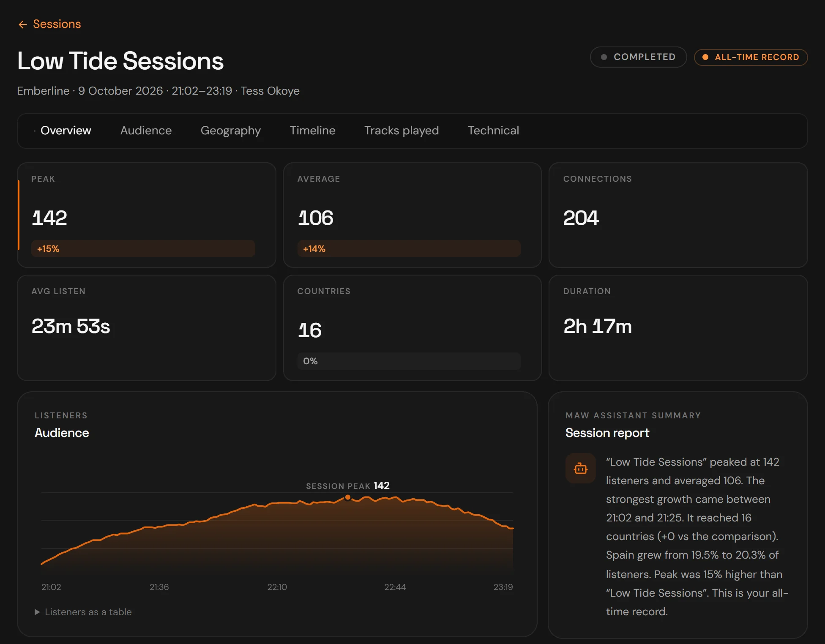Click the 0% change bar under Countries
This screenshot has height=644, width=825.
[409, 361]
